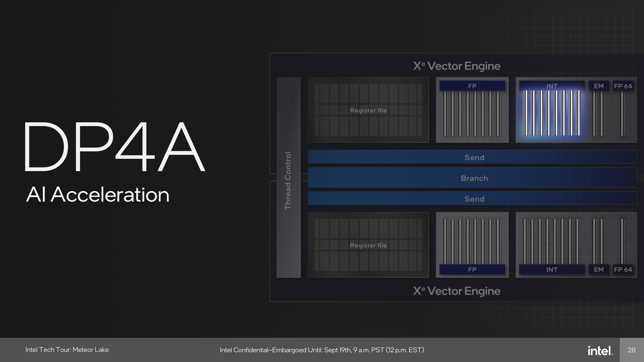Click the Intel logo in footer
This screenshot has height=362, width=644.
(600, 351)
